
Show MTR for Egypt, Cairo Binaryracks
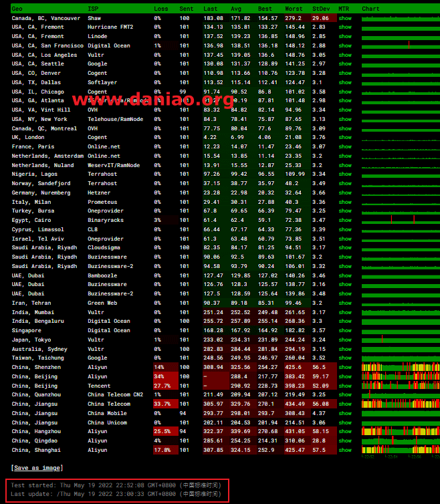[345, 220]
